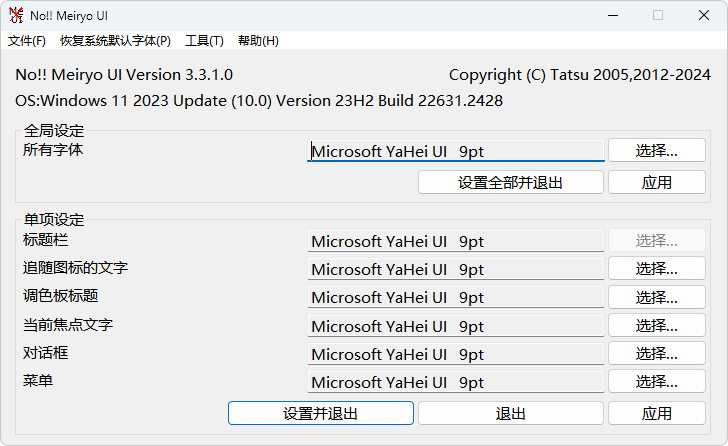This screenshot has width=728, height=446.
Task: Click the 退出 button
Action: [x=510, y=413]
